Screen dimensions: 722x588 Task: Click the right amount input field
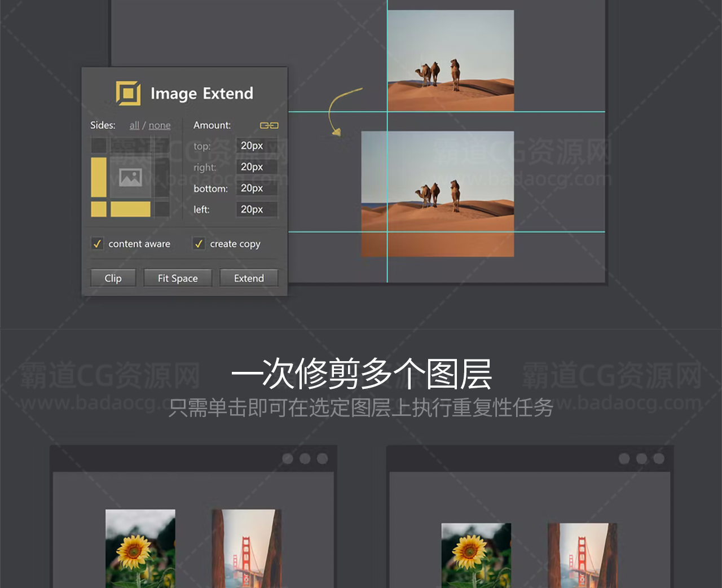[257, 167]
